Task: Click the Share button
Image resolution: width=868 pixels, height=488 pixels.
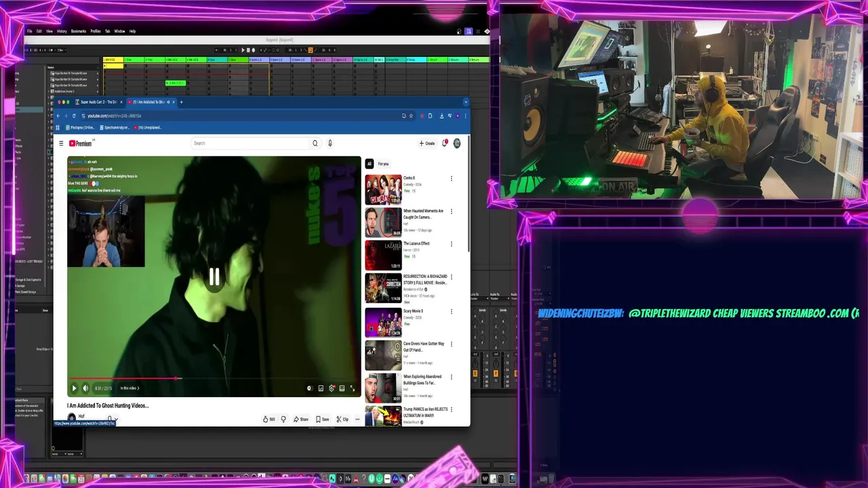Action: pos(301,419)
